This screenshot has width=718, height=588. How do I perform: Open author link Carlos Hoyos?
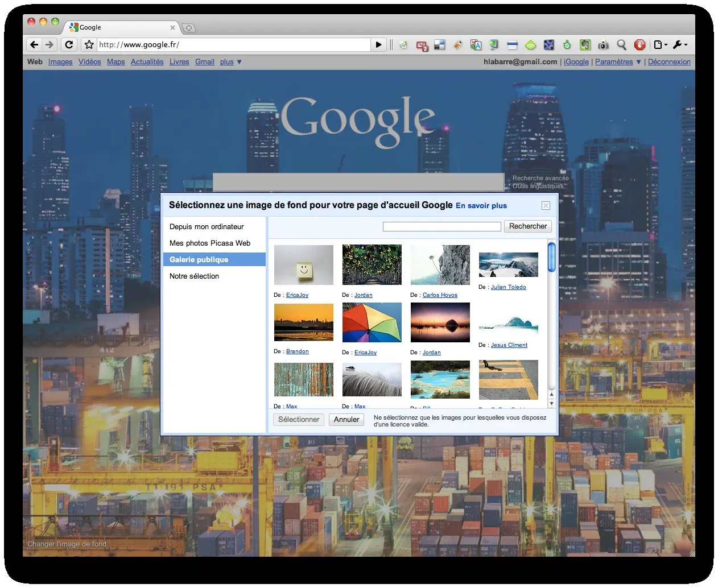[440, 295]
